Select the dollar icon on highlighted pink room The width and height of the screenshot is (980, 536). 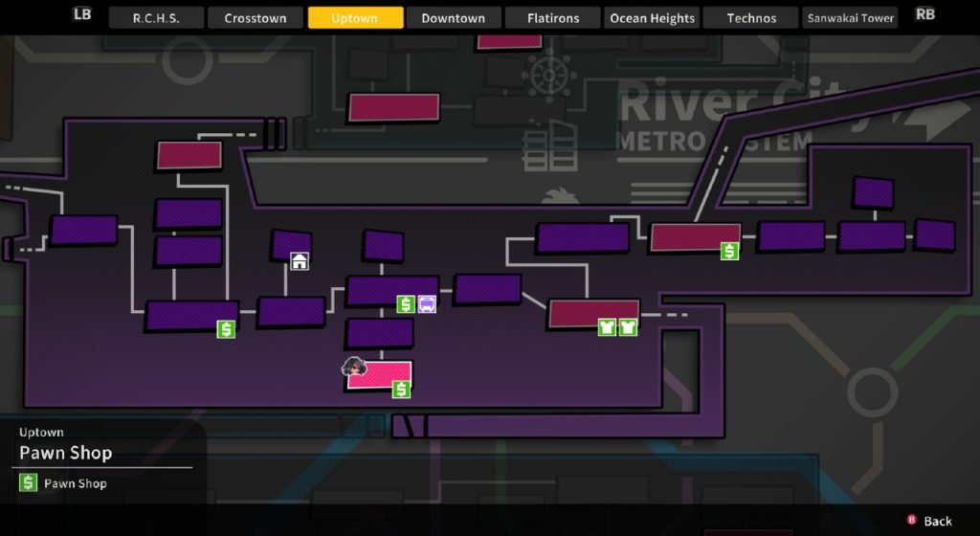(x=401, y=390)
